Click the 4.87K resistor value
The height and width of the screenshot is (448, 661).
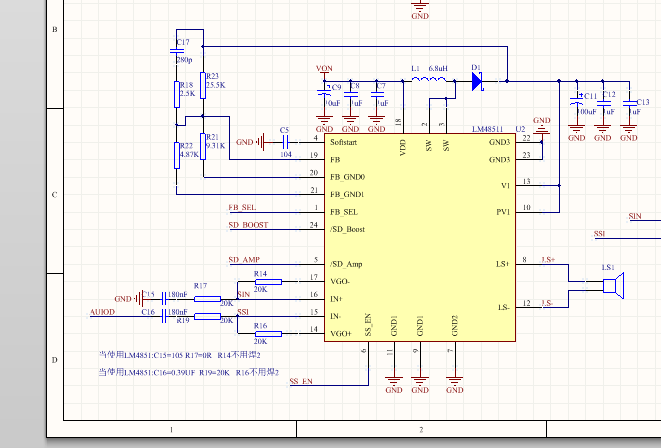click(x=189, y=154)
